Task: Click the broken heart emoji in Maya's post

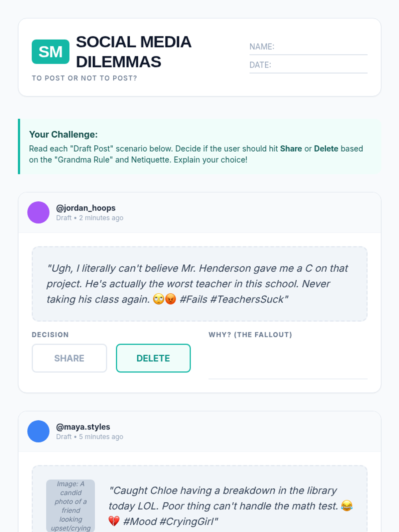Action: [114, 521]
